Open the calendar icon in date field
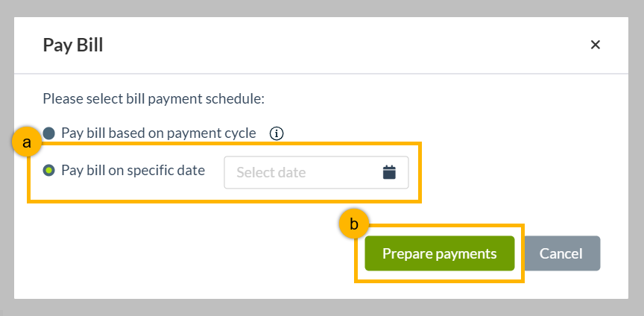644x316 pixels. pyautogui.click(x=389, y=172)
